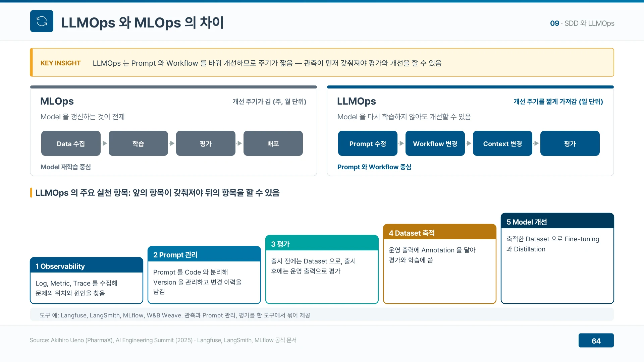Screen dimensions: 644x362
Task: Click the 'Source: Akihiro Ueno' footer line
Action: click(x=163, y=340)
